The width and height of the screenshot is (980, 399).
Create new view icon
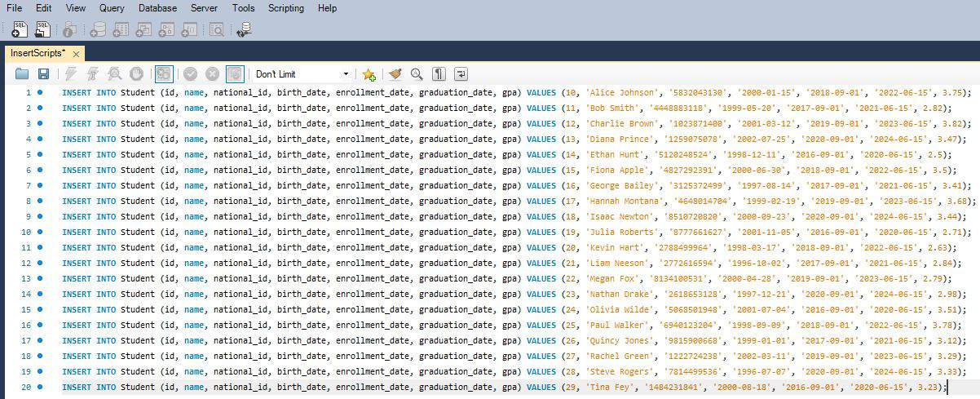click(x=143, y=29)
